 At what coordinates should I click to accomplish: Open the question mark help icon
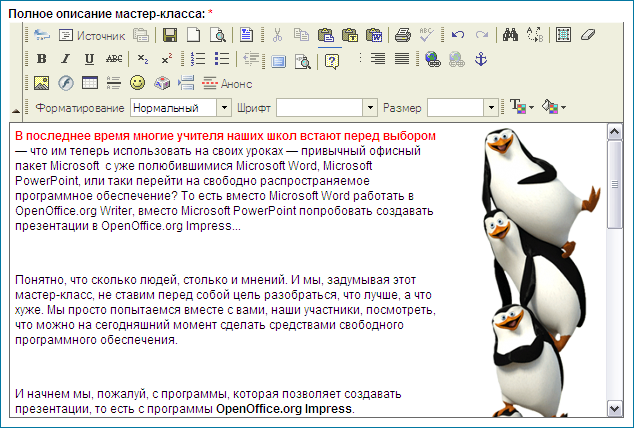pos(332,61)
